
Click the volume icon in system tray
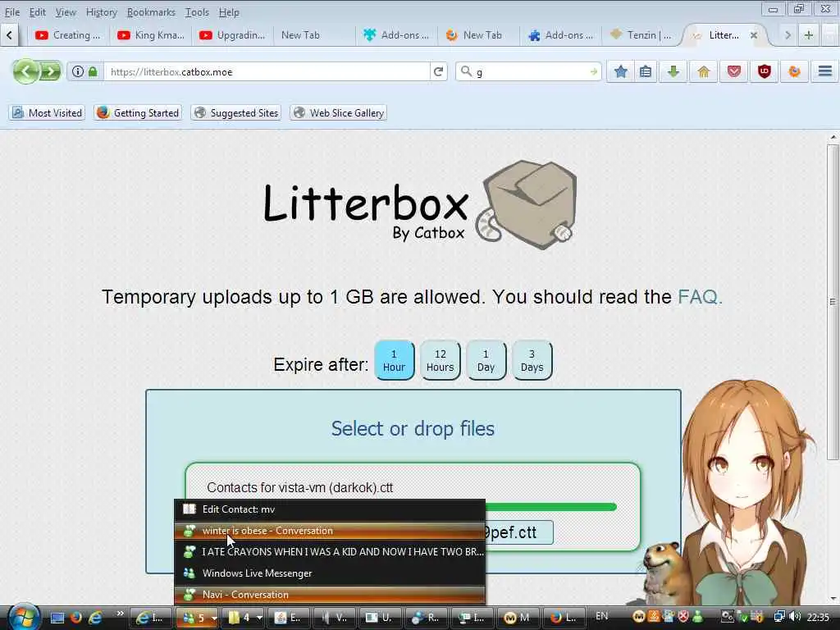pos(794,617)
